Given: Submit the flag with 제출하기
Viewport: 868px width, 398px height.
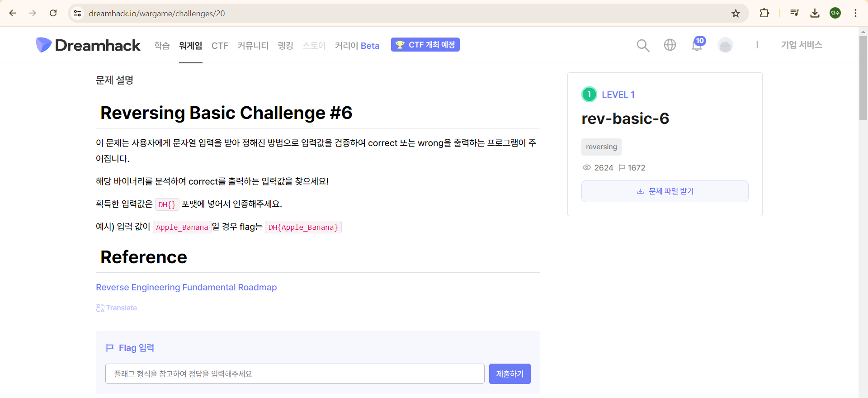Looking at the screenshot, I should coord(510,374).
